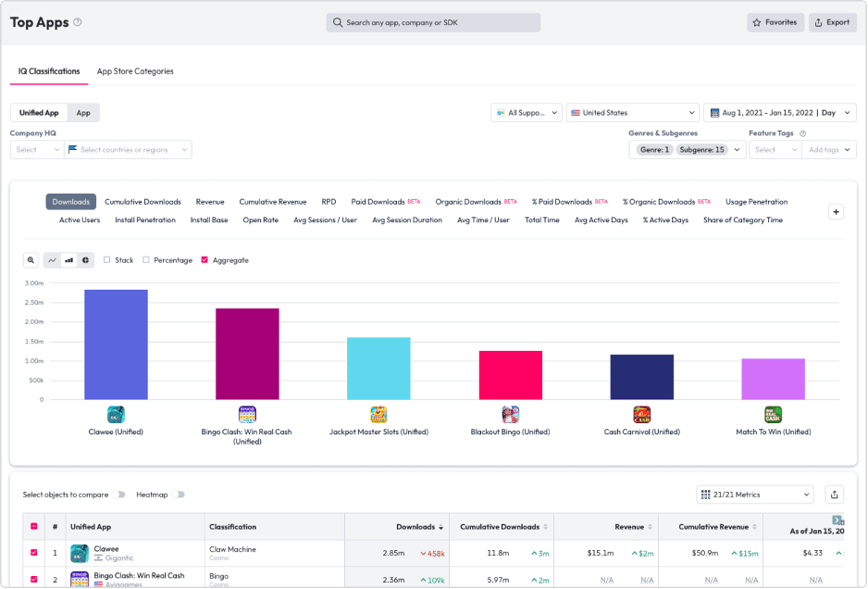Select the Install Base metric
Screen dimensions: 868x589
point(209,220)
